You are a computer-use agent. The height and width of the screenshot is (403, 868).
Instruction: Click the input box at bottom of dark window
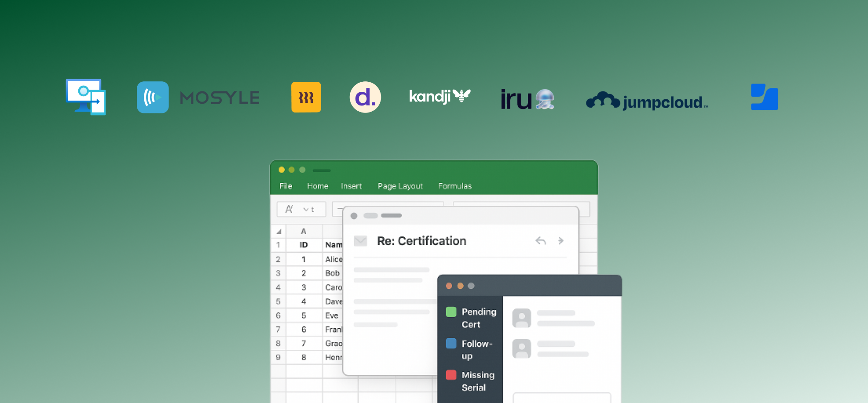tap(562, 398)
